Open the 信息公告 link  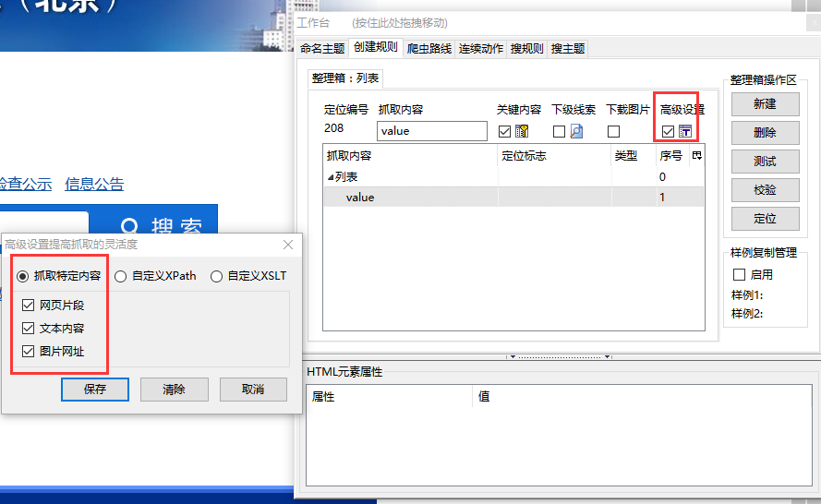pos(94,185)
